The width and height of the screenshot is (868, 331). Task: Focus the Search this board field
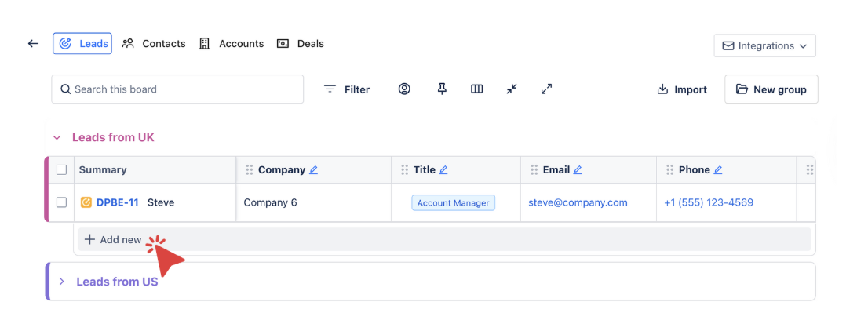click(x=177, y=89)
